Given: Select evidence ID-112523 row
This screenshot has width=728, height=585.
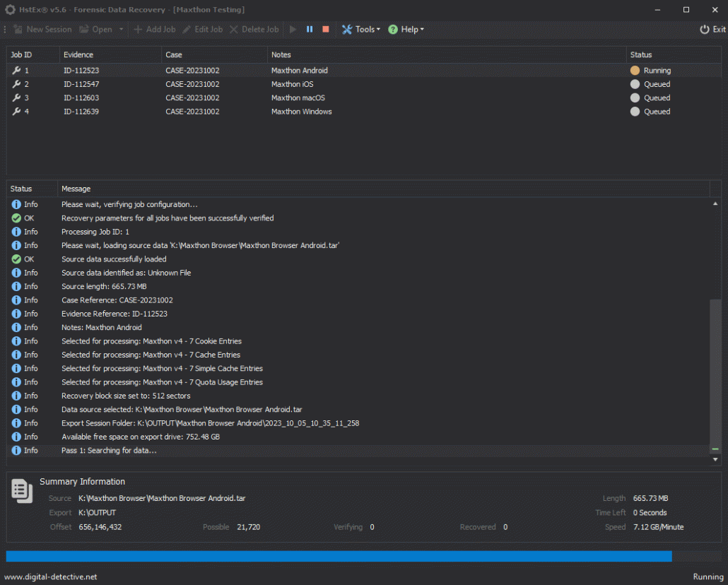Looking at the screenshot, I should 364,71.
